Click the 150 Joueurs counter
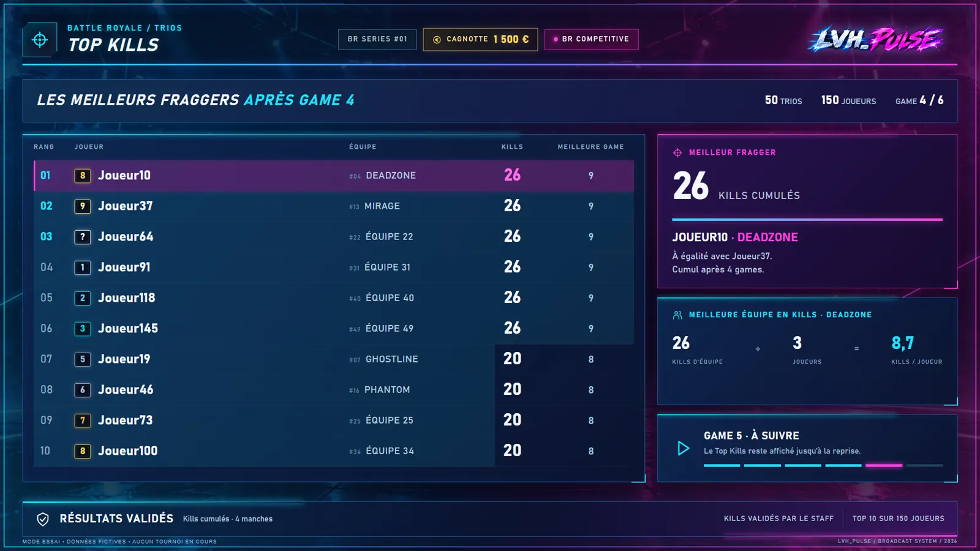This screenshot has height=551, width=980. click(848, 100)
